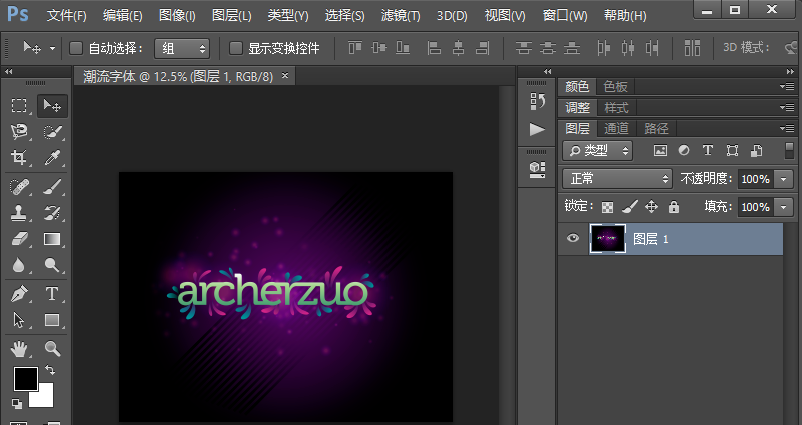
Task: Enable the 显示变换控件 checkbox
Action: [x=236, y=48]
